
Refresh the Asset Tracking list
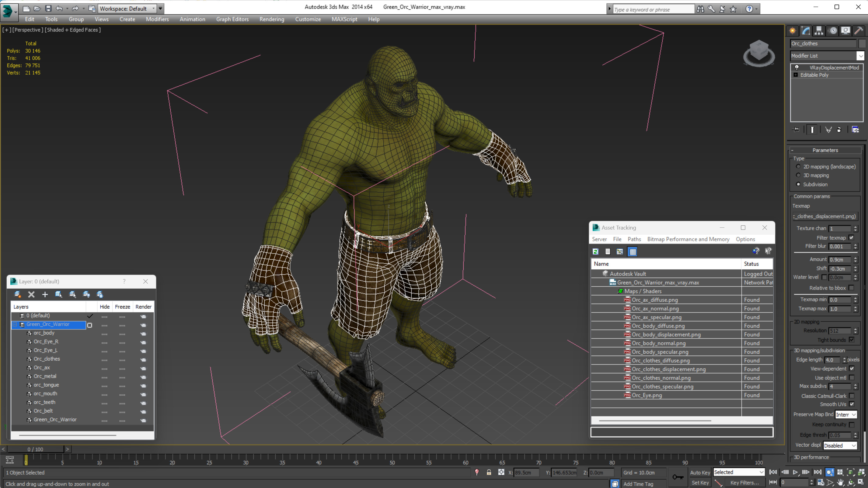(595, 251)
